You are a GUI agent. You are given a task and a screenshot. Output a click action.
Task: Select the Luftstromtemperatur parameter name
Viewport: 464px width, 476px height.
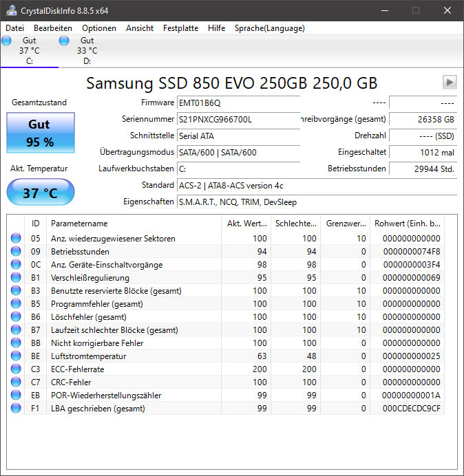click(x=88, y=356)
